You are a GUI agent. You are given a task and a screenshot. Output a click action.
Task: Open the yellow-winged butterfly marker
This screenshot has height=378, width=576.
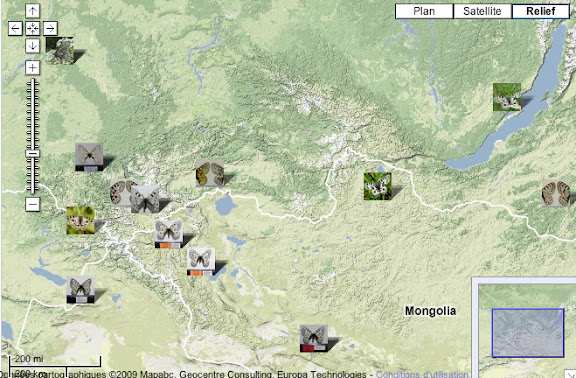tap(210, 173)
